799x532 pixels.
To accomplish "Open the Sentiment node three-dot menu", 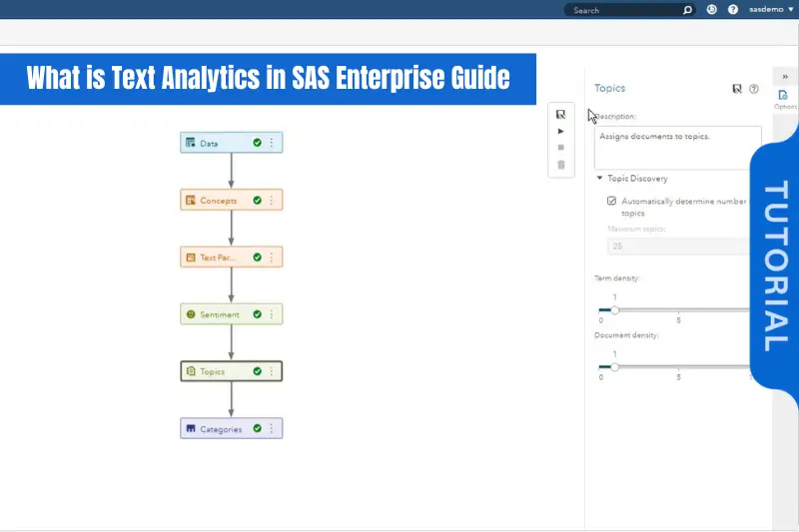I will (x=272, y=314).
